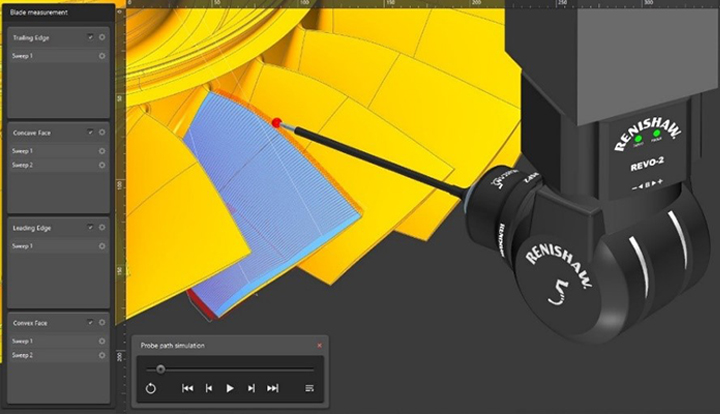Image resolution: width=720 pixels, height=414 pixels.
Task: Step back one simulation frame
Action: [209, 388]
